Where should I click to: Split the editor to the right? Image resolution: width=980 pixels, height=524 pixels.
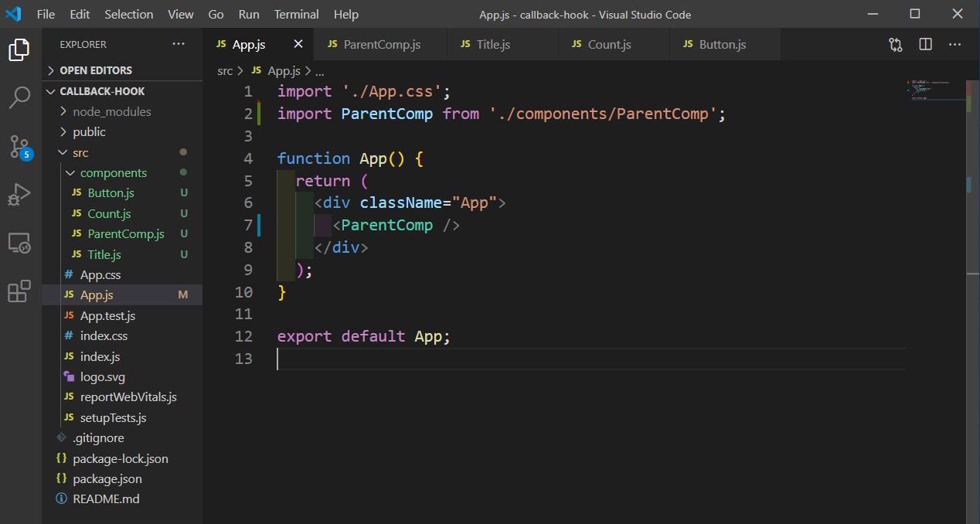pyautogui.click(x=925, y=44)
